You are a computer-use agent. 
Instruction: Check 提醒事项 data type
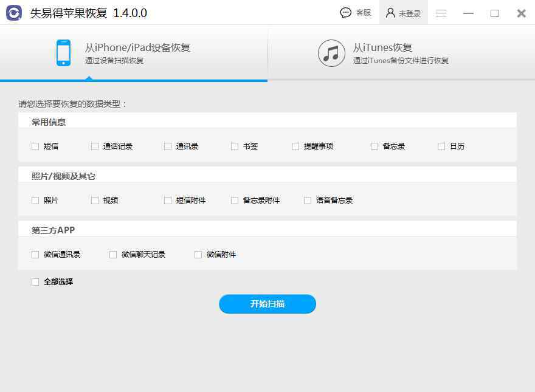tap(295, 146)
